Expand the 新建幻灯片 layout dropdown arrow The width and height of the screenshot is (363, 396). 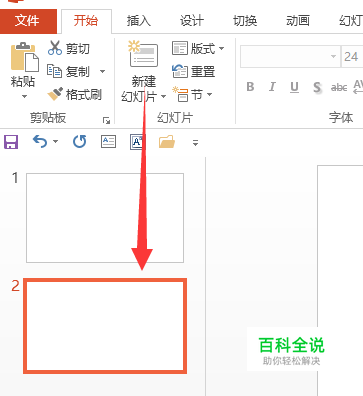point(163,96)
